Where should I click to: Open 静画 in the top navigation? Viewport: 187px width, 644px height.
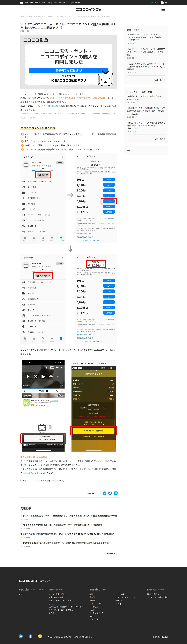[32, 2]
